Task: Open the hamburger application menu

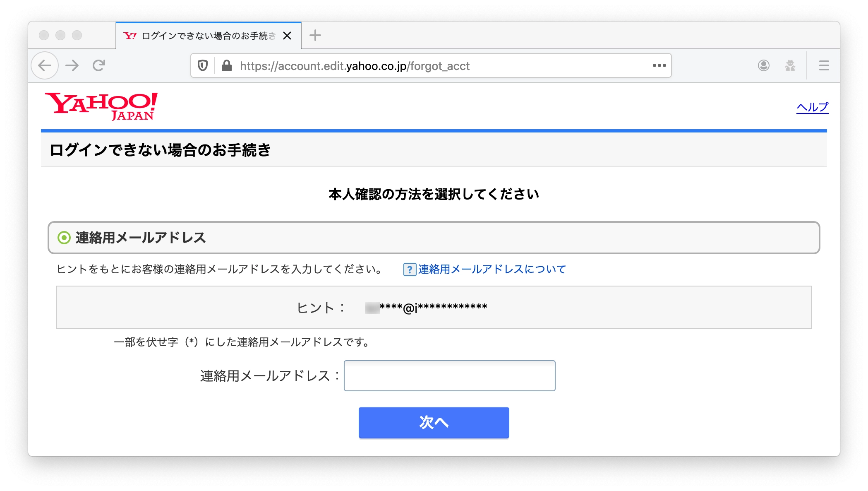Action: coord(824,66)
